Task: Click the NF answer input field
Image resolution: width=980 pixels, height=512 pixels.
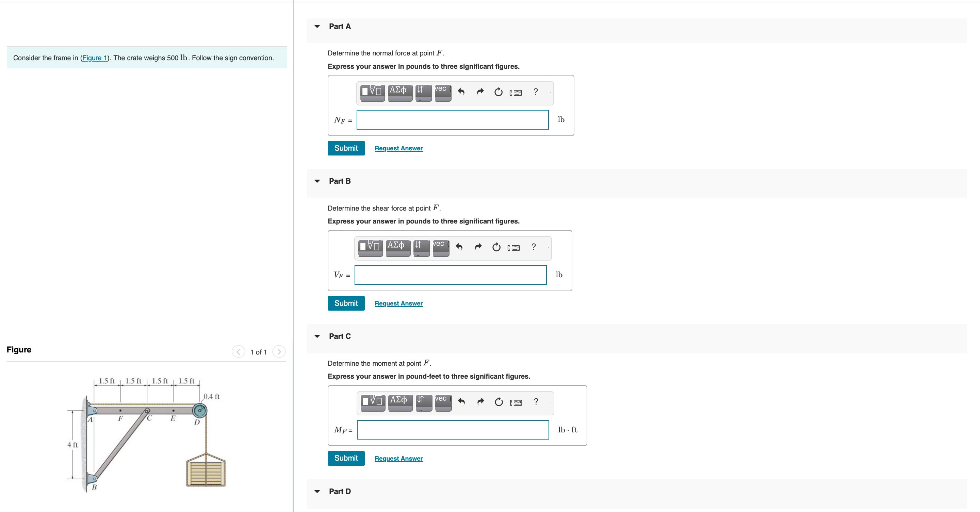Action: click(452, 120)
